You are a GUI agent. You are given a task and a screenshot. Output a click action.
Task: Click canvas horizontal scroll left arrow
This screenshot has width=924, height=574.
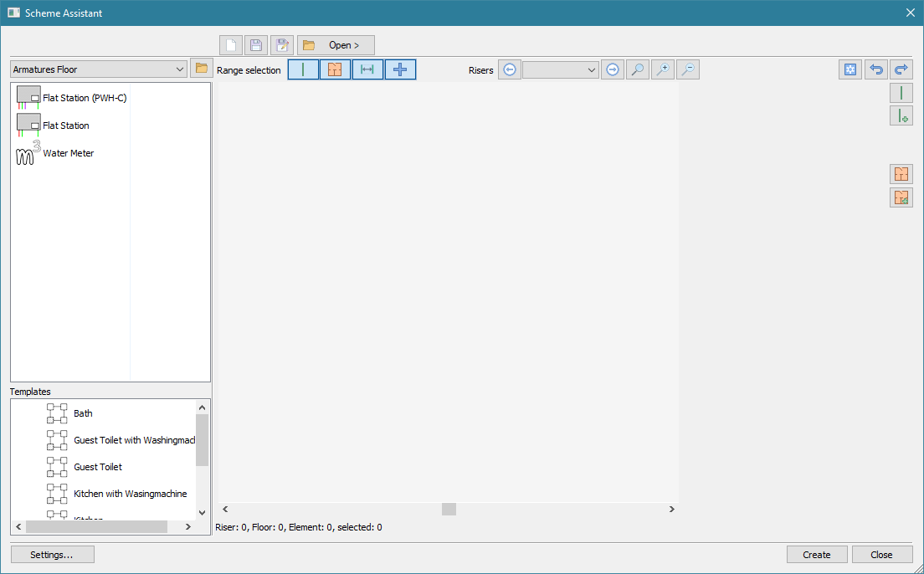click(225, 510)
